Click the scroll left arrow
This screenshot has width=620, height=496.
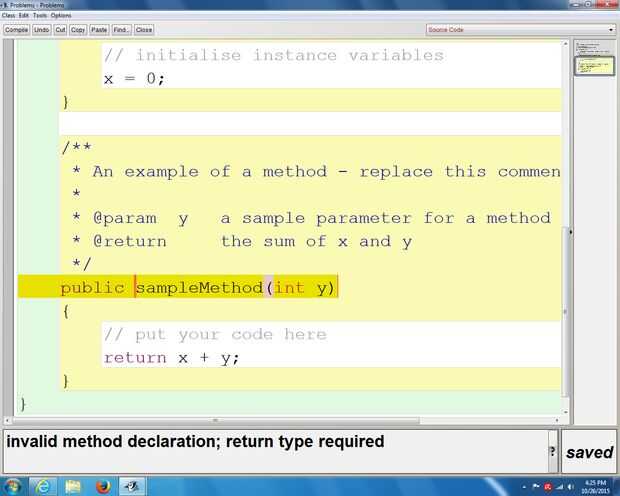click(7, 420)
